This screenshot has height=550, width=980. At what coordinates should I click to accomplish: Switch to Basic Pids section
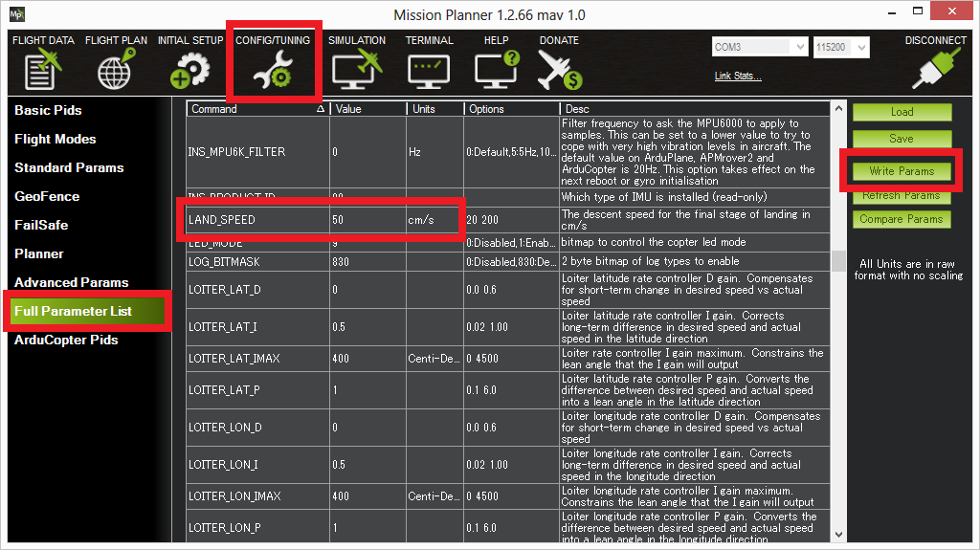(48, 111)
